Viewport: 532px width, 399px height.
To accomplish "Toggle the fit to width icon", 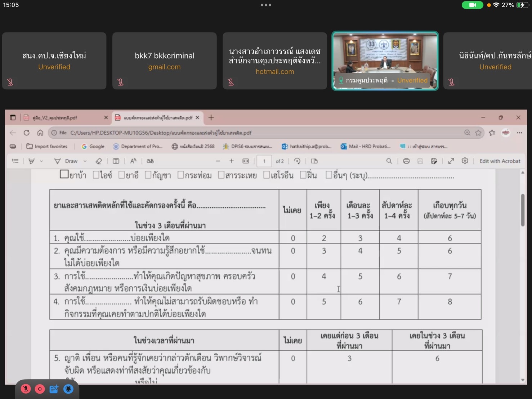I will (x=246, y=161).
